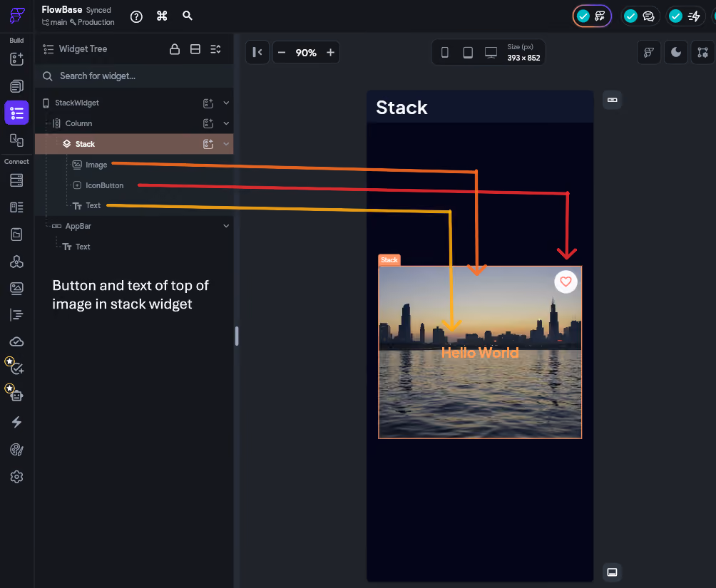Select the phone device preview

coord(444,53)
